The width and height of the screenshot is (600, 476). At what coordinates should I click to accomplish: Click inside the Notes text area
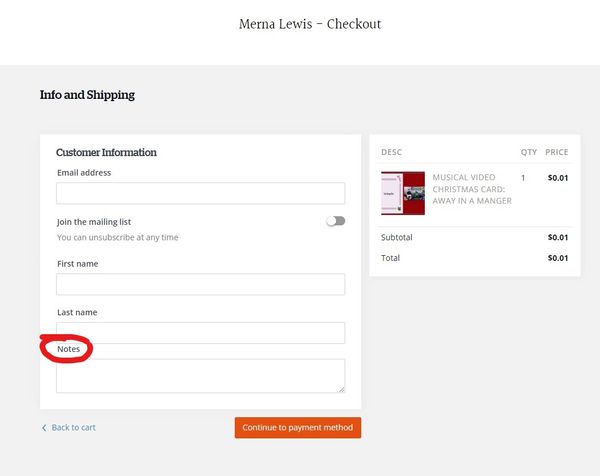(x=200, y=375)
